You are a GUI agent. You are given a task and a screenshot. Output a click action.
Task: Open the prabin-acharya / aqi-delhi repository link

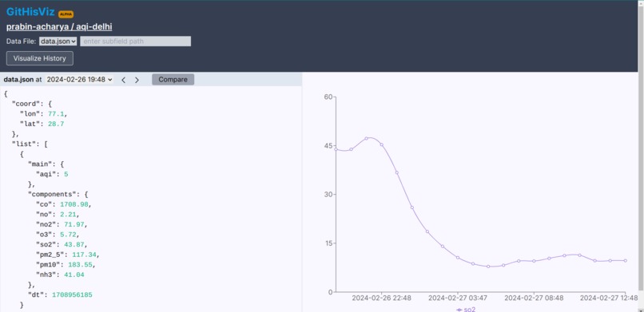coord(59,27)
